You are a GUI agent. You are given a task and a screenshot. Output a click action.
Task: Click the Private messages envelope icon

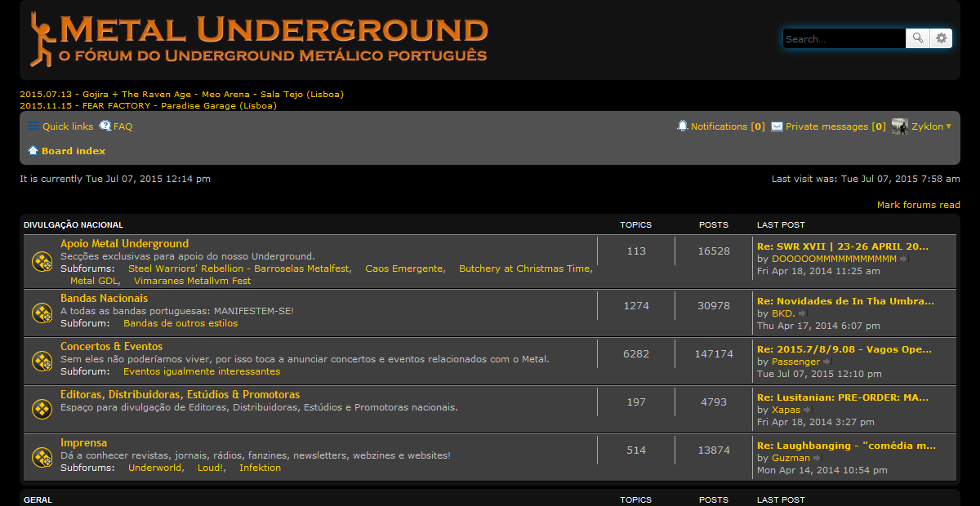coord(777,126)
